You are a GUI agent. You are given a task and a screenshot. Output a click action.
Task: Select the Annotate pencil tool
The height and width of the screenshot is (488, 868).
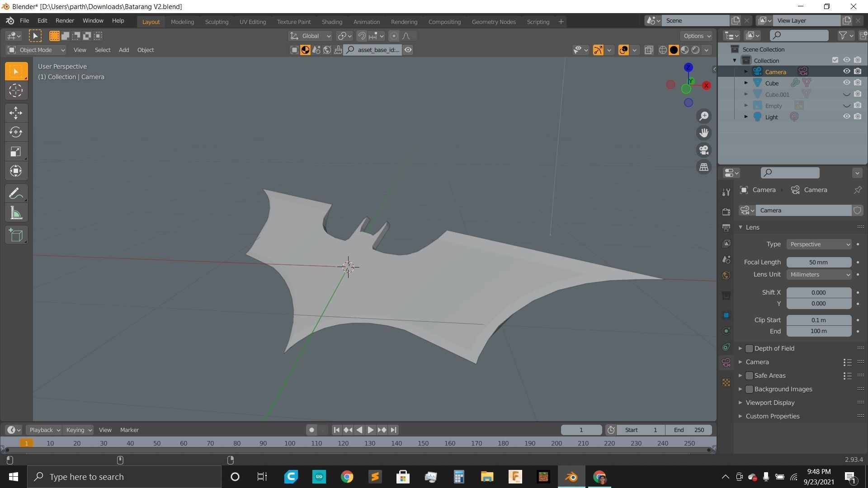pyautogui.click(x=16, y=194)
